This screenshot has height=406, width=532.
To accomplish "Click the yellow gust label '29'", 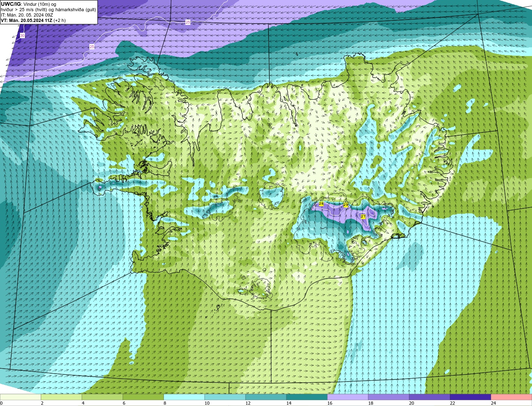I will point(346,205).
